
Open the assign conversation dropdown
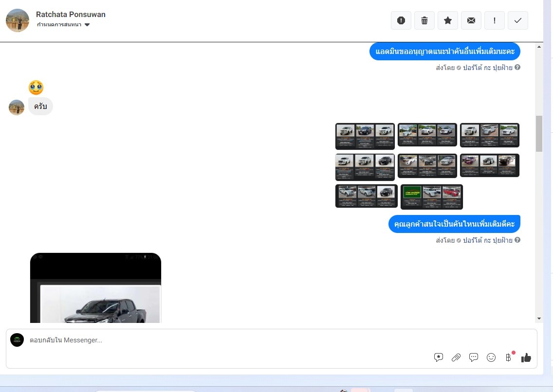click(63, 25)
